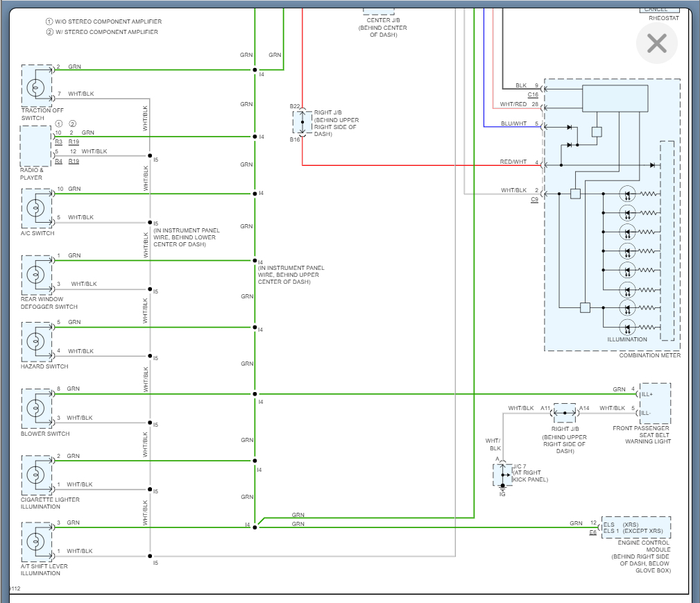The image size is (700, 603).
Task: Select the Front Passenger Seat Belt Warning Light box
Action: pos(654,403)
